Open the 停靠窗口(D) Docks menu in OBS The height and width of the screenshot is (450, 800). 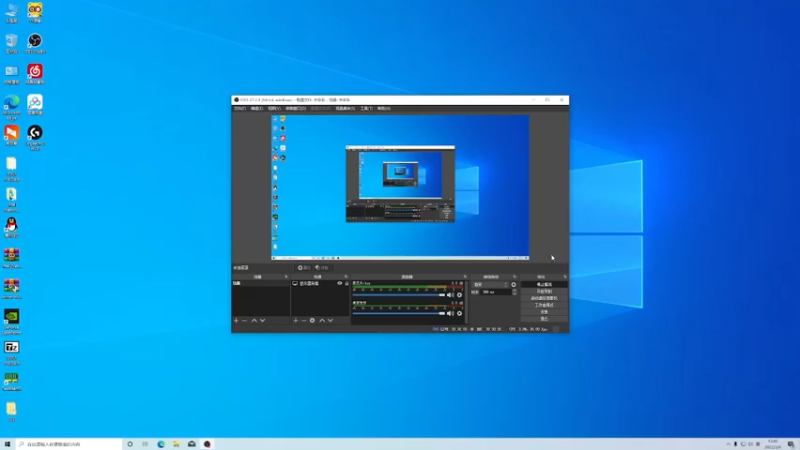[x=295, y=108]
